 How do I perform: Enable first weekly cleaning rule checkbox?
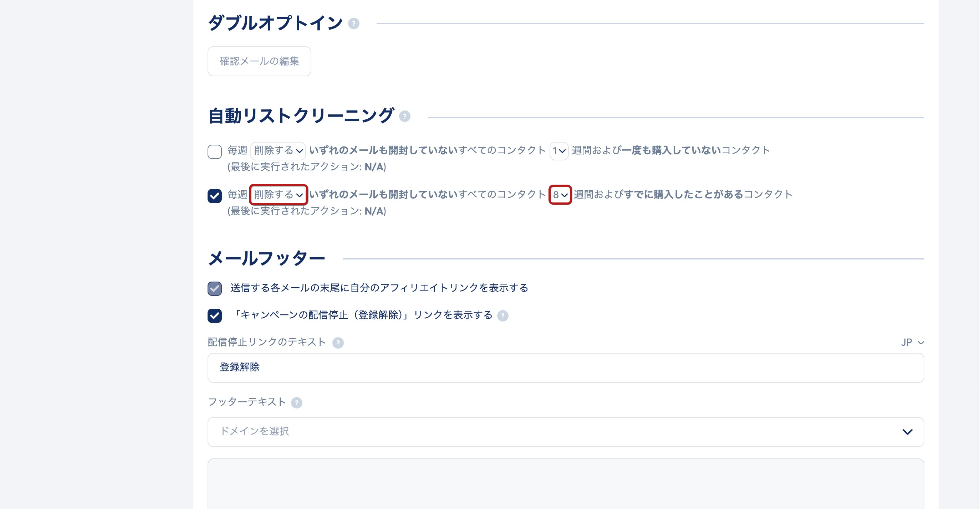coord(215,151)
